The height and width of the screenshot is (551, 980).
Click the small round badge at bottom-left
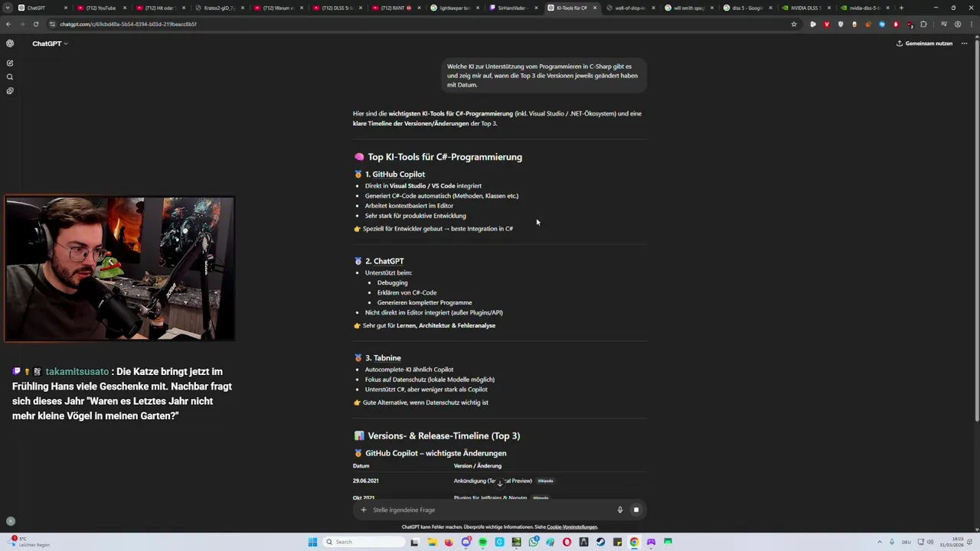tap(11, 521)
